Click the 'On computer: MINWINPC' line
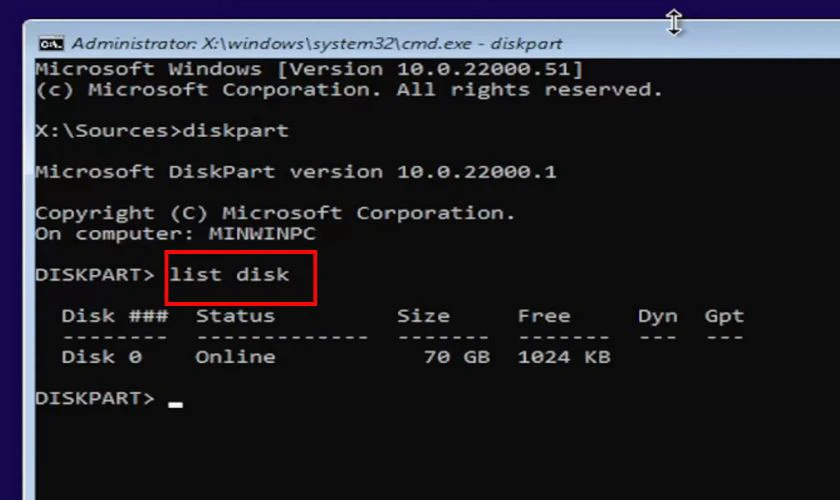Screen dimensions: 840x500 tap(175, 234)
